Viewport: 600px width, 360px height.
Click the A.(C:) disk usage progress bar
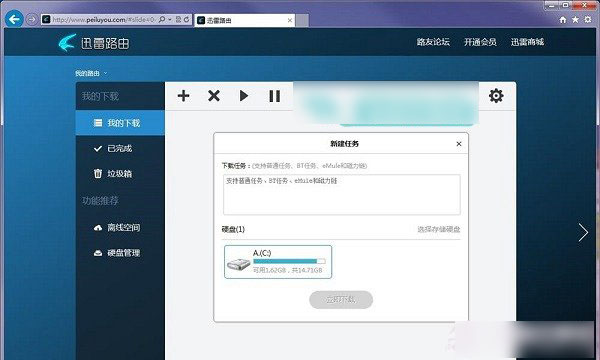pos(289,261)
